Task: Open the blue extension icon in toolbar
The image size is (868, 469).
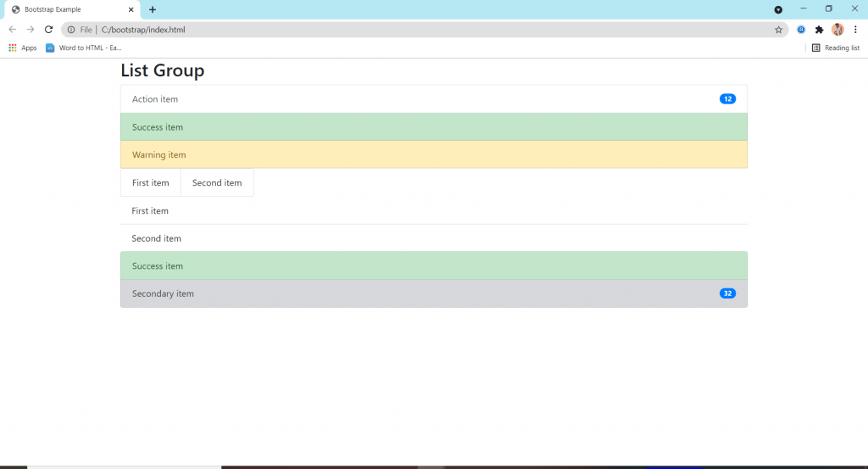Action: tap(801, 30)
